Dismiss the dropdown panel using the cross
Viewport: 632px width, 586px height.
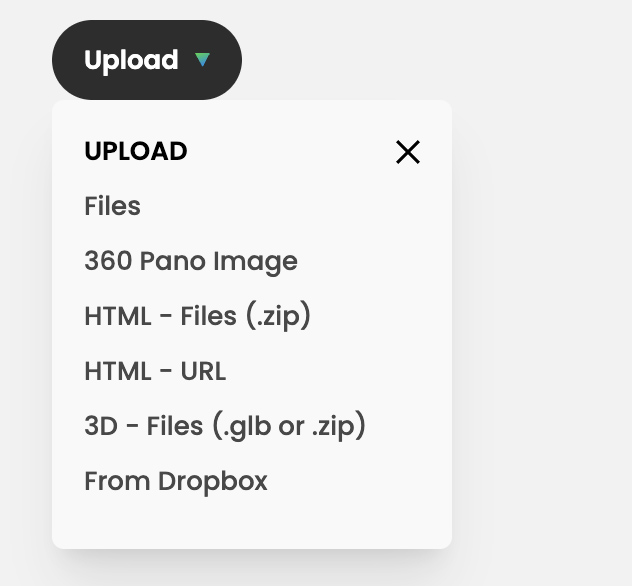(x=407, y=152)
